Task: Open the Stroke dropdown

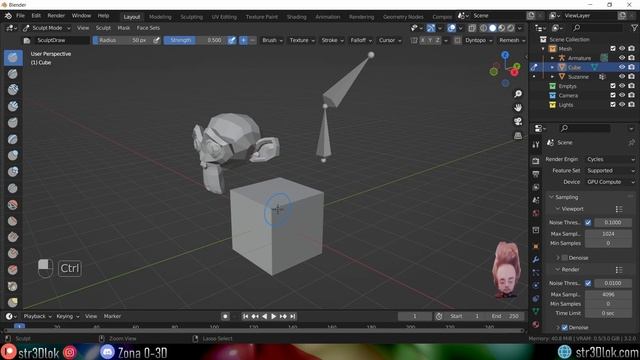Action: click(332, 40)
